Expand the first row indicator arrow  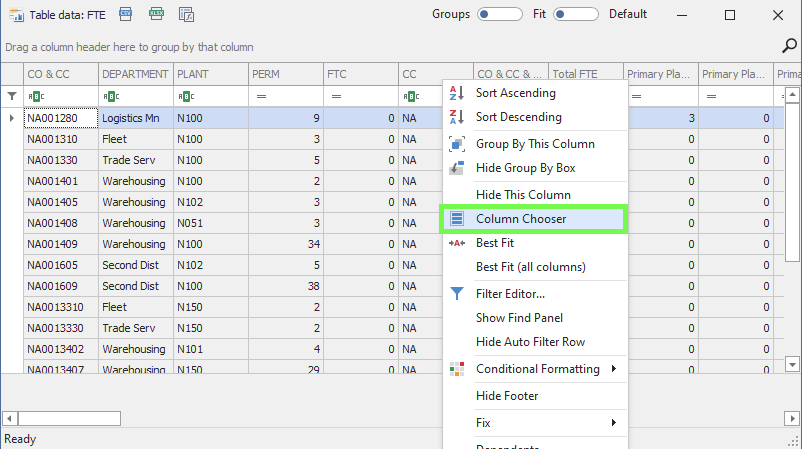12,118
